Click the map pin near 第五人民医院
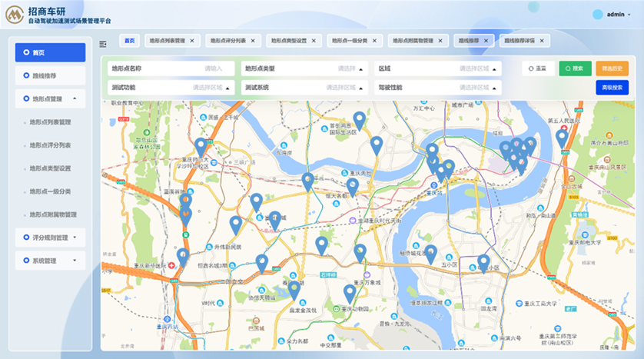 pyautogui.click(x=563, y=138)
